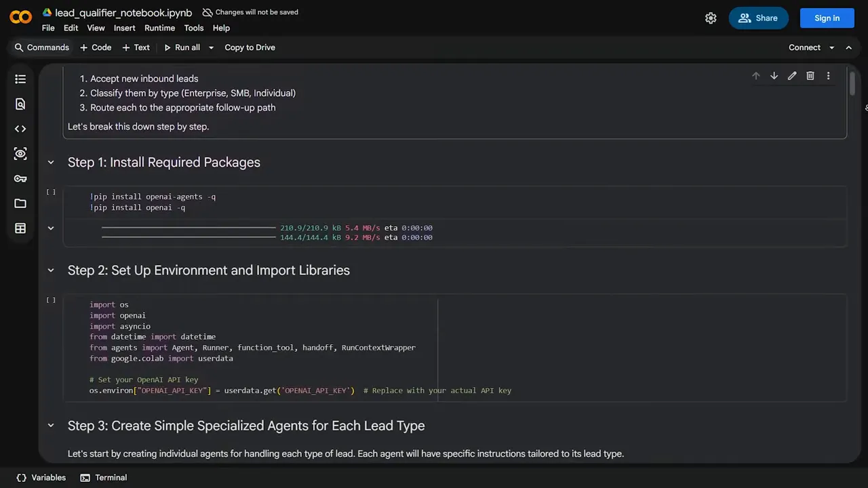Add a new Code cell
The height and width of the screenshot is (488, 868).
[96, 47]
